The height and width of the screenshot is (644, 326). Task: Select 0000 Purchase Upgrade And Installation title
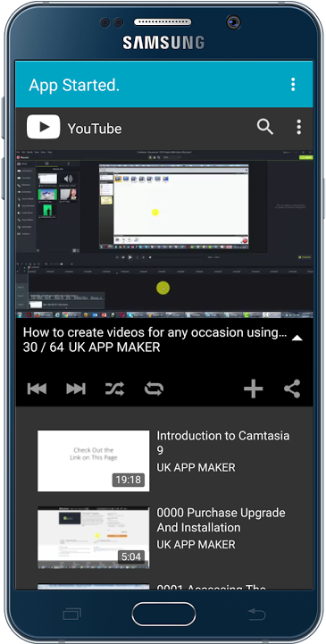coord(221,520)
